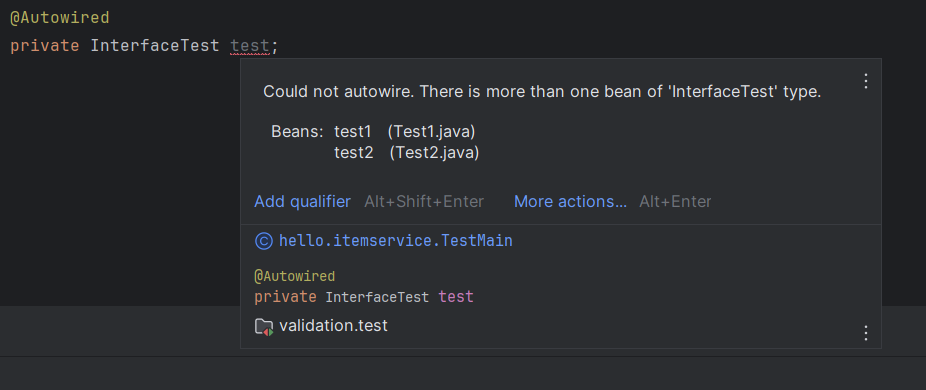Screen dimensions: 926x390
Task: Click the Alt+Enter shortcut hint
Action: tap(675, 202)
